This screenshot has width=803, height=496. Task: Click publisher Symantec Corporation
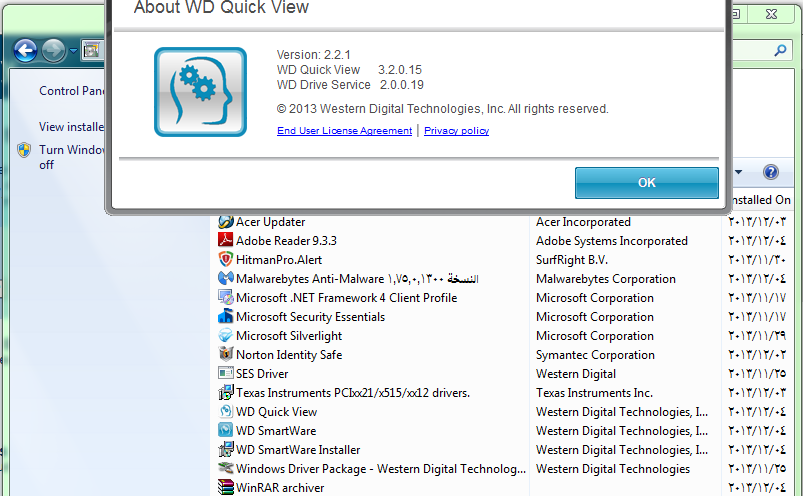[595, 355]
